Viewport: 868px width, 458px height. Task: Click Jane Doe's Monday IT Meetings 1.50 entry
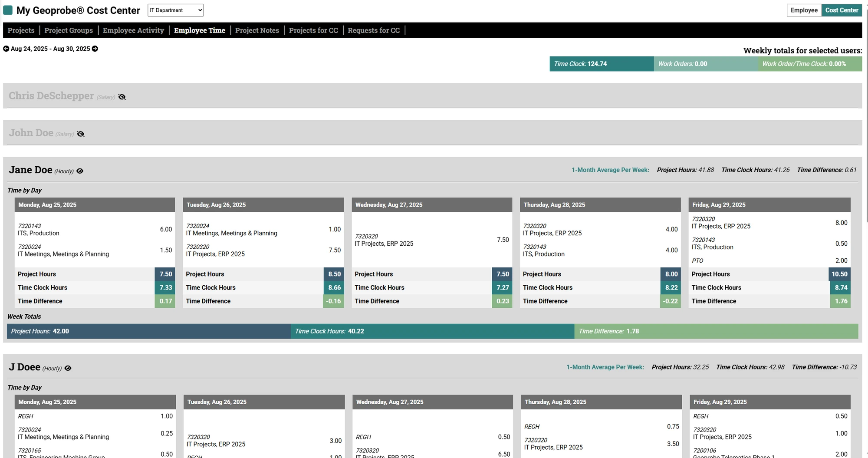coord(95,250)
